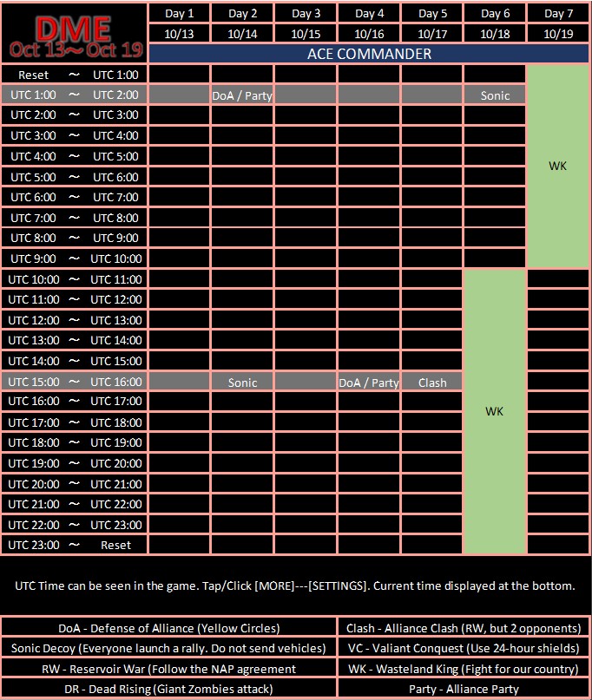Select the UTC 15:00 ~ UTC 16:00 row label
Screen dimensions: 592x700
click(74, 382)
